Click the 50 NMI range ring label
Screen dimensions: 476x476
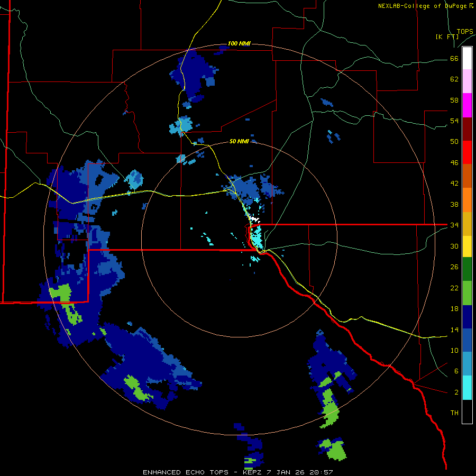click(x=239, y=141)
